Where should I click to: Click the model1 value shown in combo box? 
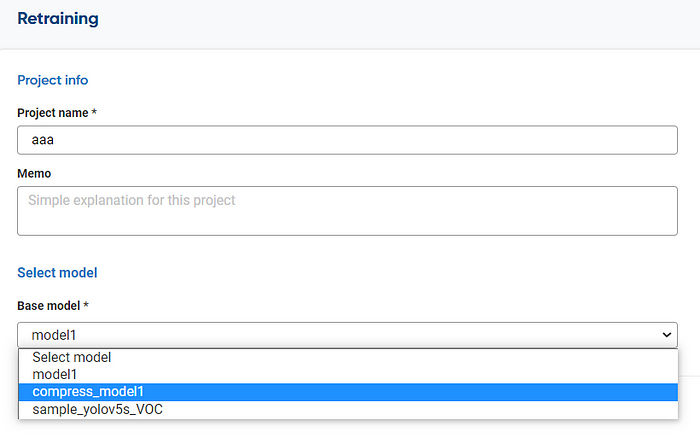(x=54, y=335)
